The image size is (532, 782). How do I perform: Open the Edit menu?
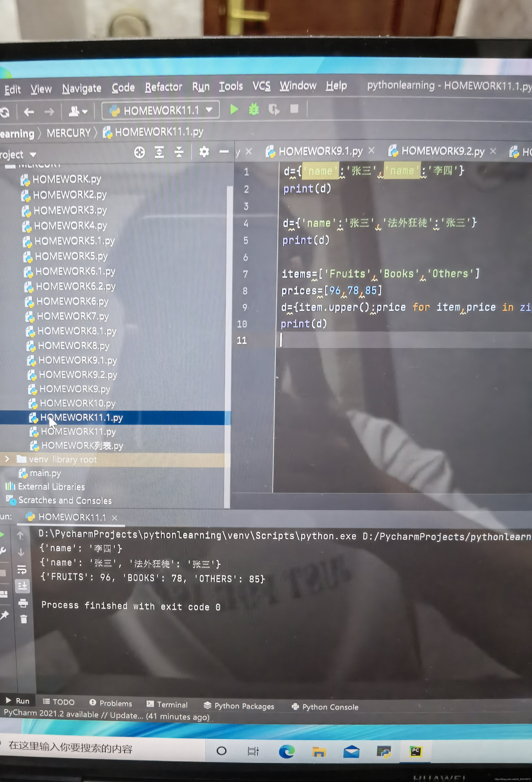click(x=12, y=90)
